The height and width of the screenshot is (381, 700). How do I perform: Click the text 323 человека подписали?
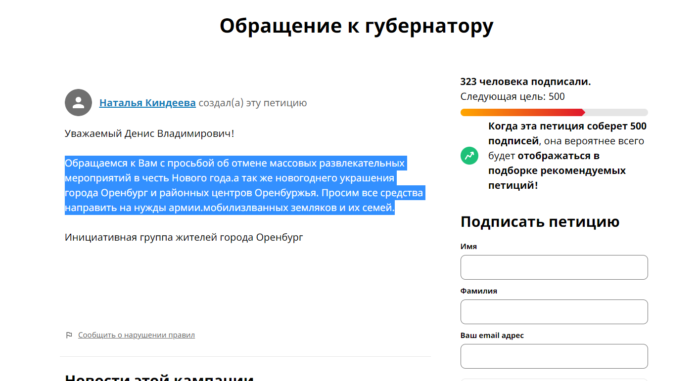(x=525, y=82)
